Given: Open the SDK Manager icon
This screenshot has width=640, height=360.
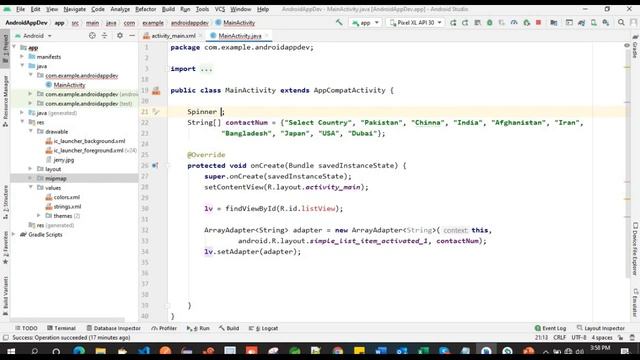Looking at the screenshot, I should 606,23.
